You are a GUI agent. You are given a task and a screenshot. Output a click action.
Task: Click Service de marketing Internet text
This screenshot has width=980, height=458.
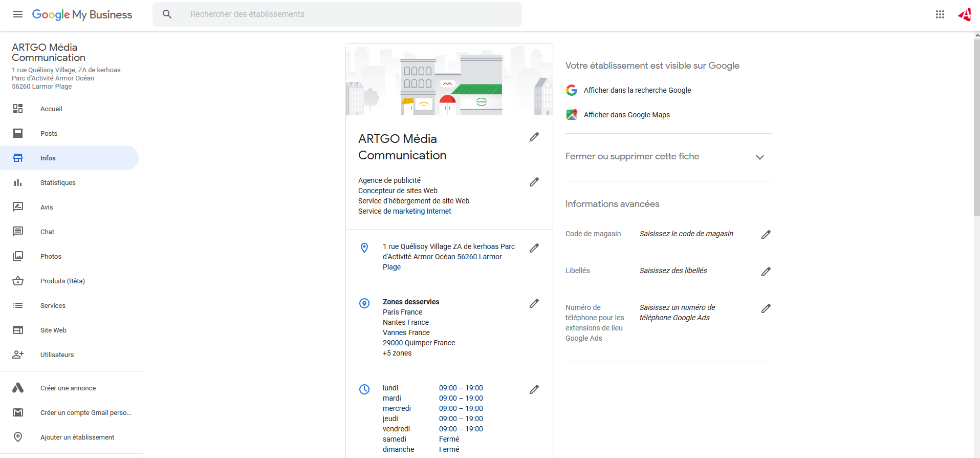tap(405, 211)
